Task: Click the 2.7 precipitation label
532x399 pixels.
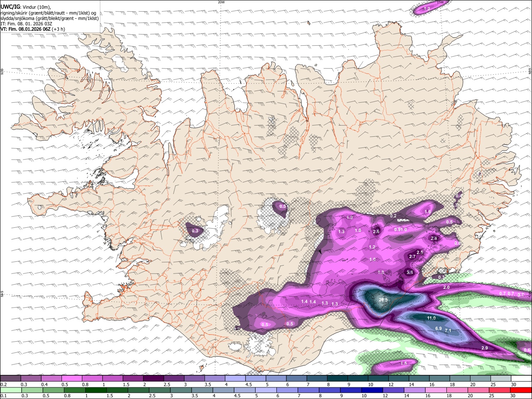Action: tap(412, 256)
